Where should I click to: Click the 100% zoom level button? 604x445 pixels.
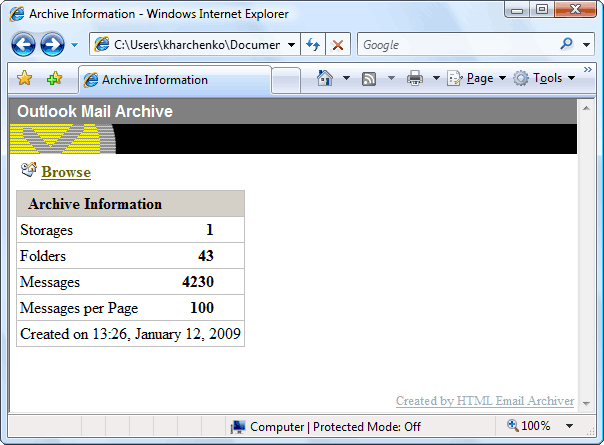coord(529,426)
